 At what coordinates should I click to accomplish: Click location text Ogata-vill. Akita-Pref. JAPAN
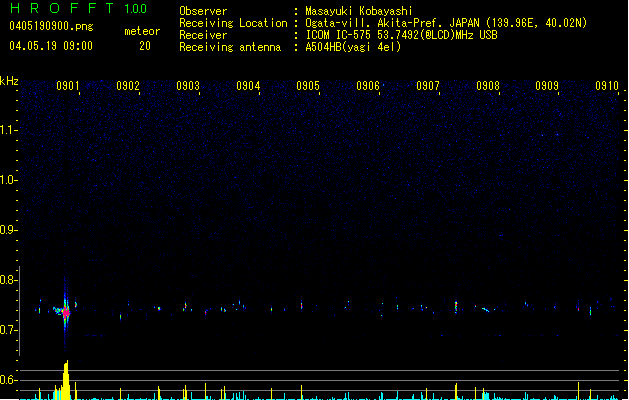pyautogui.click(x=392, y=23)
